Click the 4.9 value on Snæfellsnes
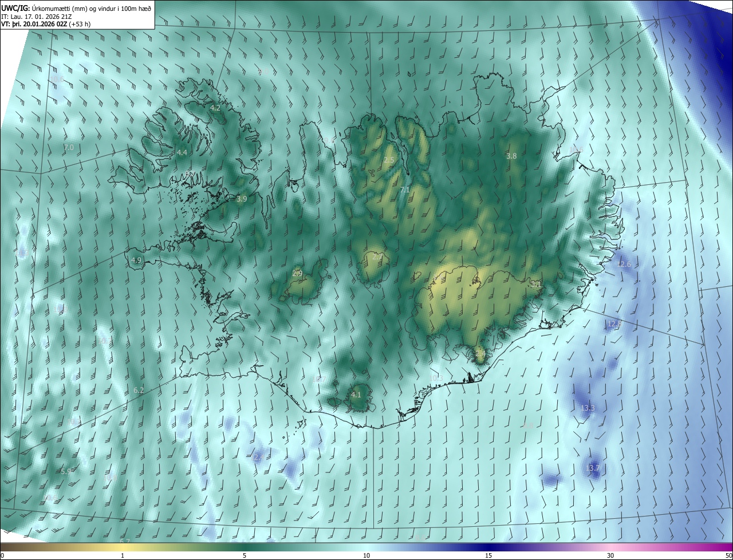The width and height of the screenshot is (733, 560). pyautogui.click(x=136, y=260)
